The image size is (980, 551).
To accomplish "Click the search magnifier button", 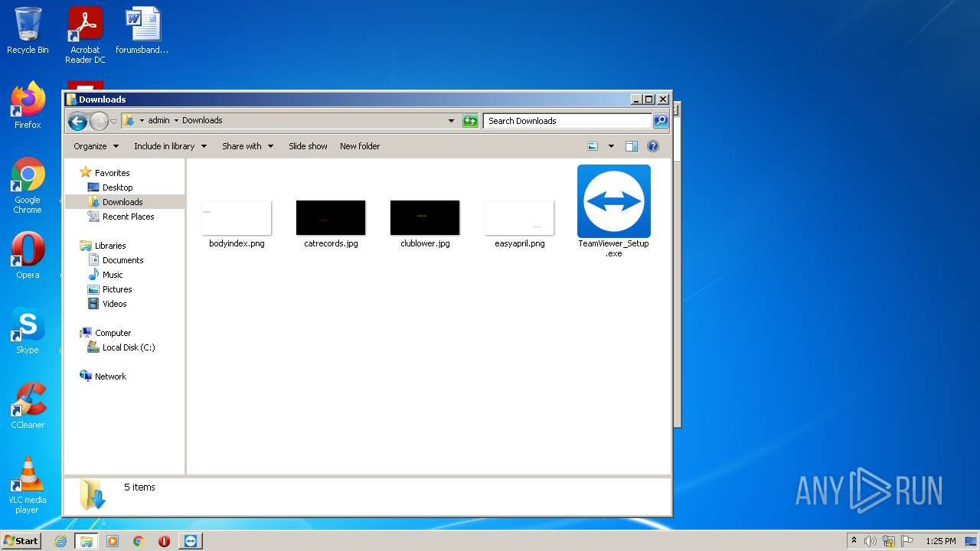I will point(661,121).
